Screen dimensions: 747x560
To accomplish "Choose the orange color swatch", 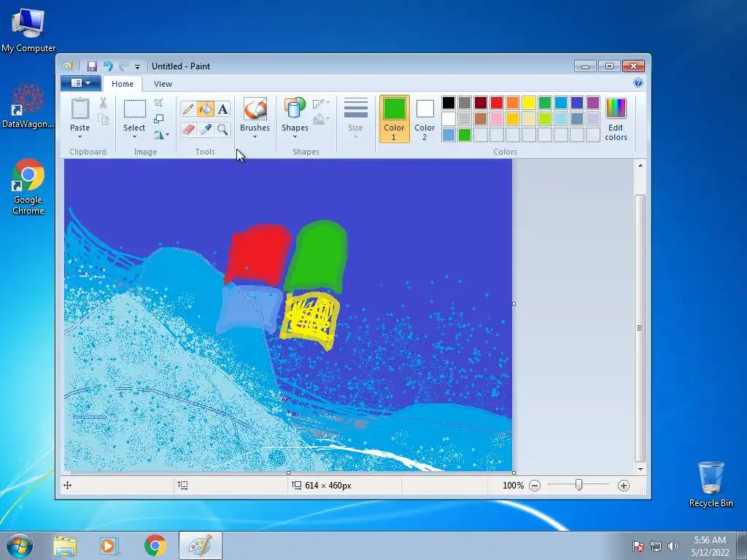I will point(513,102).
